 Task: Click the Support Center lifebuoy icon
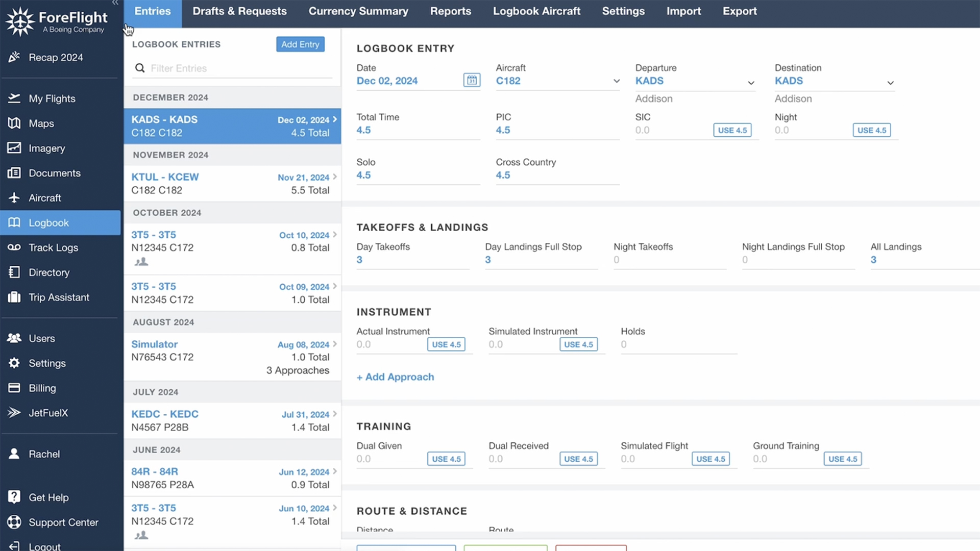tap(14, 522)
